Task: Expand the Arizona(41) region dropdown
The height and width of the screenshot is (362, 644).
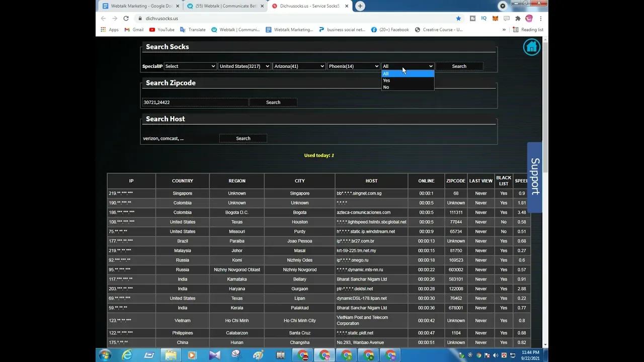Action: click(x=299, y=66)
